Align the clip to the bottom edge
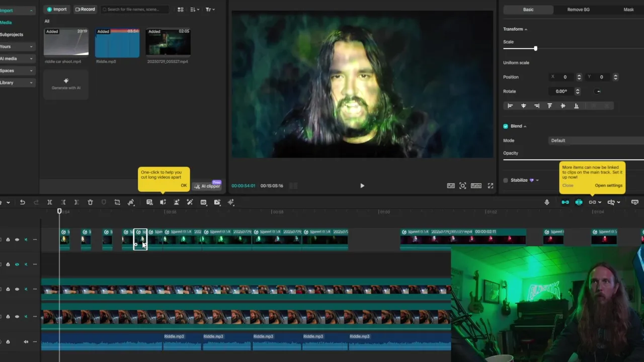This screenshot has height=362, width=644. 576,106
